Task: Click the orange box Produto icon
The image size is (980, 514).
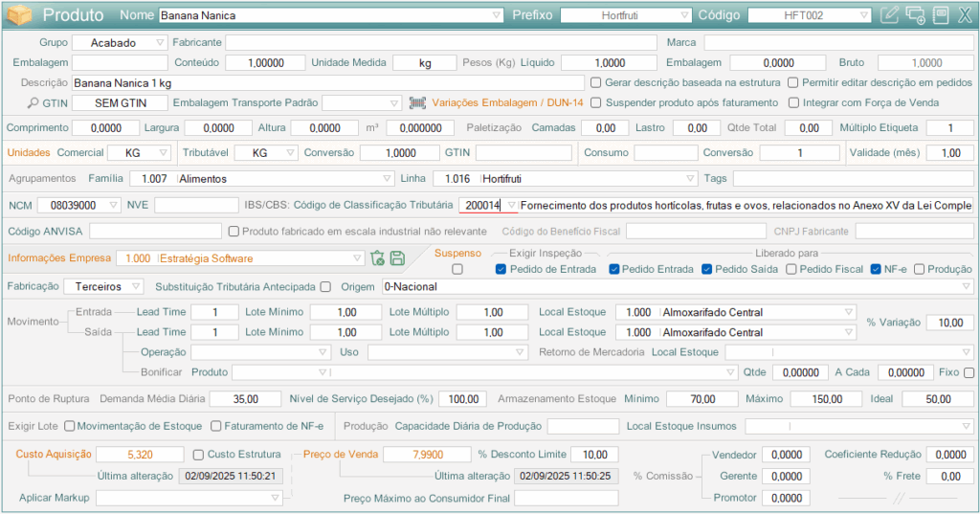Action: [19, 15]
